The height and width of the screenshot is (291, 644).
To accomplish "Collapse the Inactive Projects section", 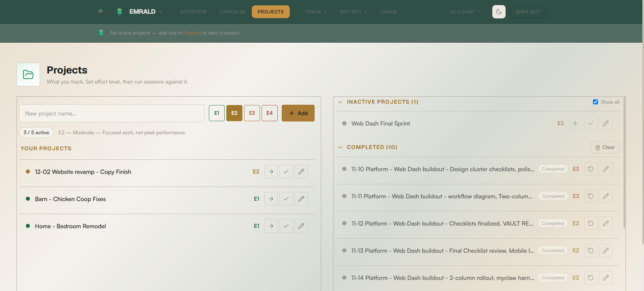I will coord(340,102).
